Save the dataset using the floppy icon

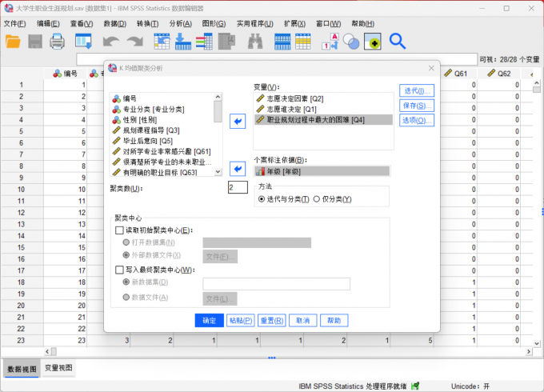coord(35,42)
